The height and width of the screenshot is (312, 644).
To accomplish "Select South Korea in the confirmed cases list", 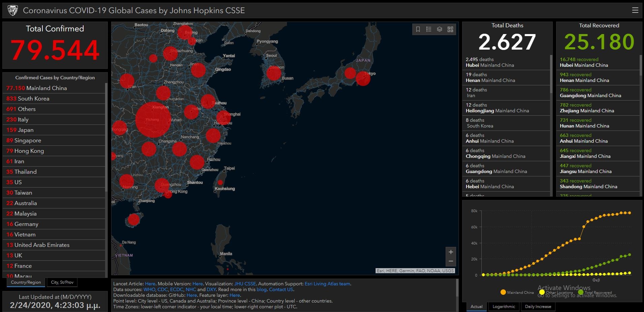I will (x=33, y=98).
